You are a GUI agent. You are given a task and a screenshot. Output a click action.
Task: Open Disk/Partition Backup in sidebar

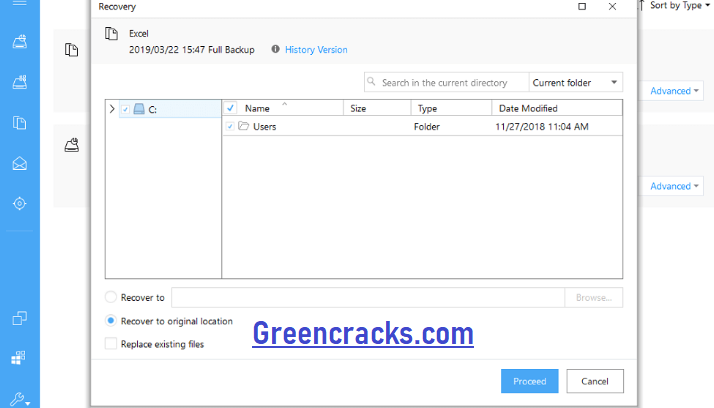pyautogui.click(x=20, y=42)
